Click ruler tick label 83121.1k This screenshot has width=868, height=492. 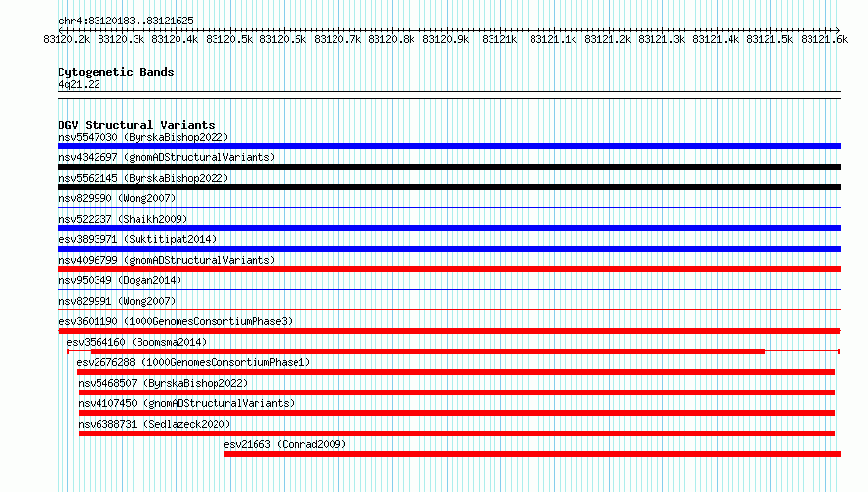[x=552, y=40]
